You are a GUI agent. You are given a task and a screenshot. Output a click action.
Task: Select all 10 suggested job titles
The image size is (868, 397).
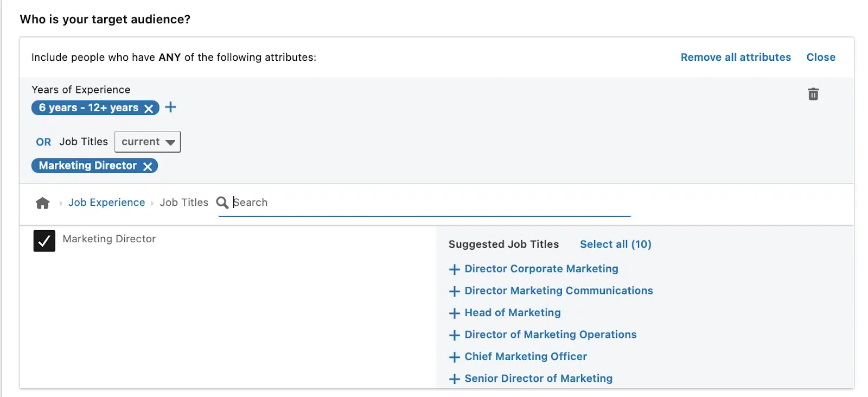click(615, 244)
